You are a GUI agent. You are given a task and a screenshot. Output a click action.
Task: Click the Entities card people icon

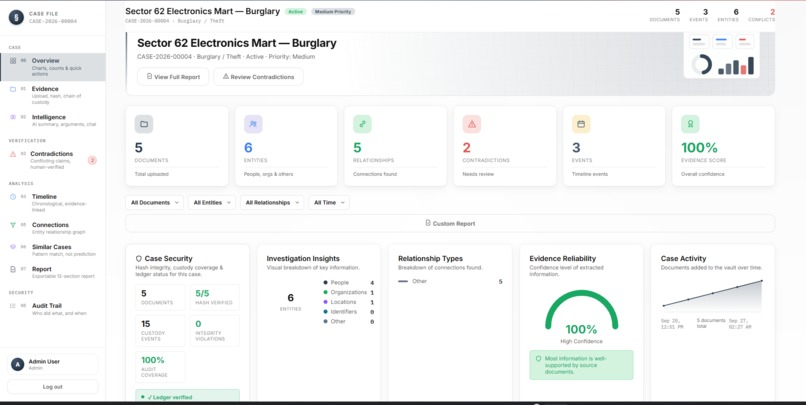coord(253,124)
